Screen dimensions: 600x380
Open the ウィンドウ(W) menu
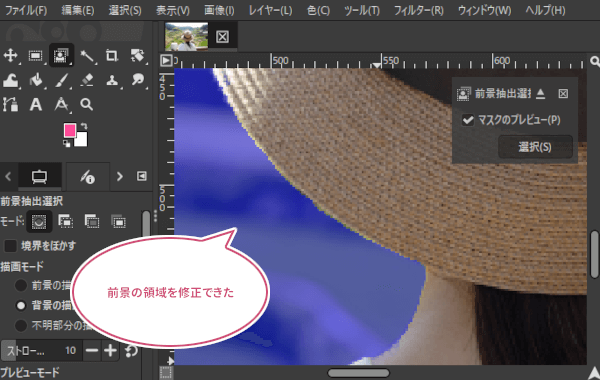pyautogui.click(x=485, y=10)
